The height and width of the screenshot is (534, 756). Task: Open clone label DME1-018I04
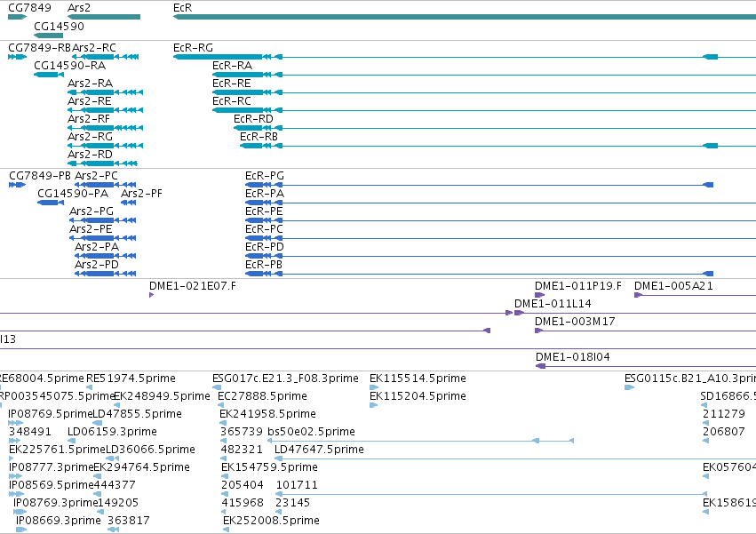pos(573,358)
